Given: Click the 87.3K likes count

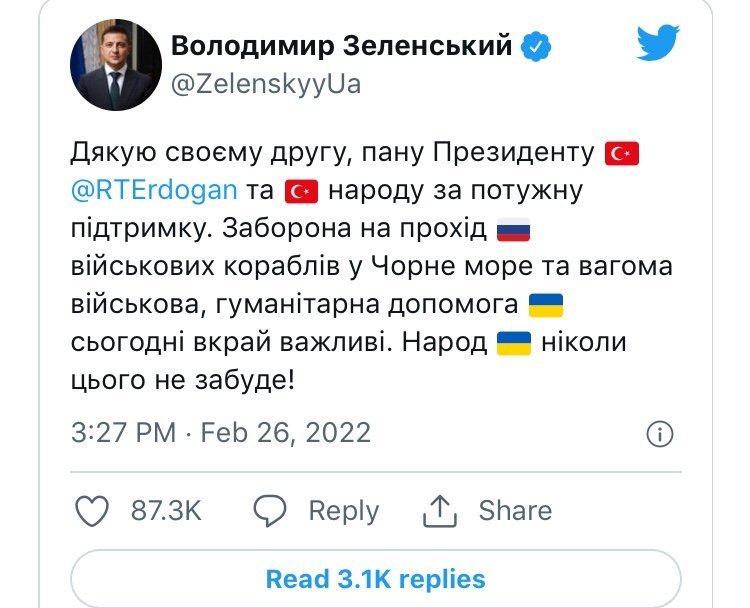Looking at the screenshot, I should click(166, 510).
